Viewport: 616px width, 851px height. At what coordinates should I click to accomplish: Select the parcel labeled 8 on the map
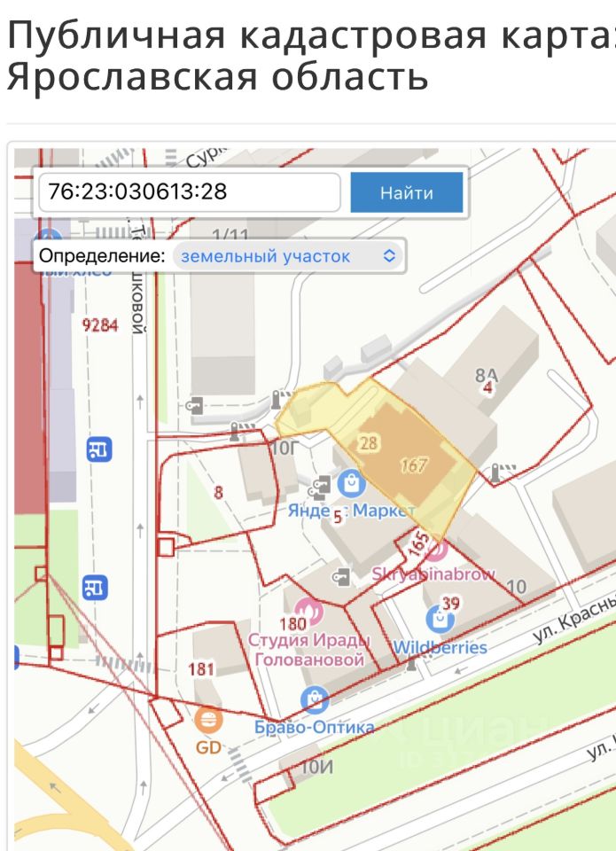coord(218,493)
